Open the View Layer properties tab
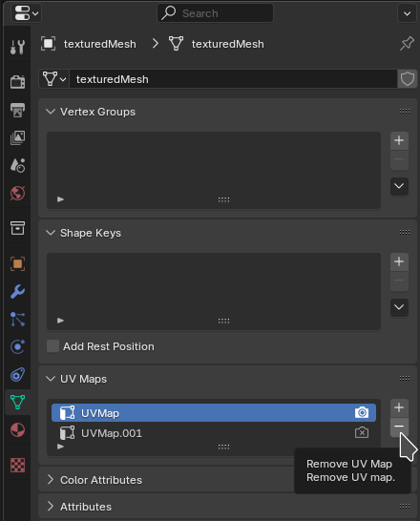 coord(17,137)
